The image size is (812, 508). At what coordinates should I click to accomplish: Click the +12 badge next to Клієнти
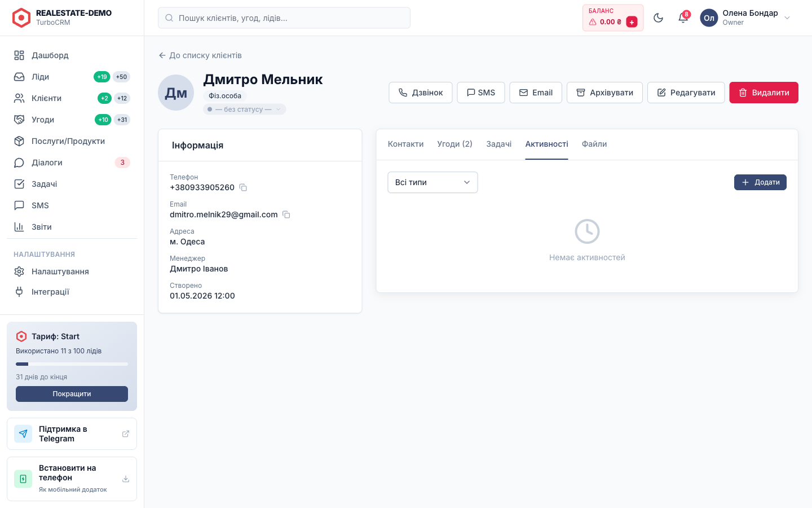(122, 98)
